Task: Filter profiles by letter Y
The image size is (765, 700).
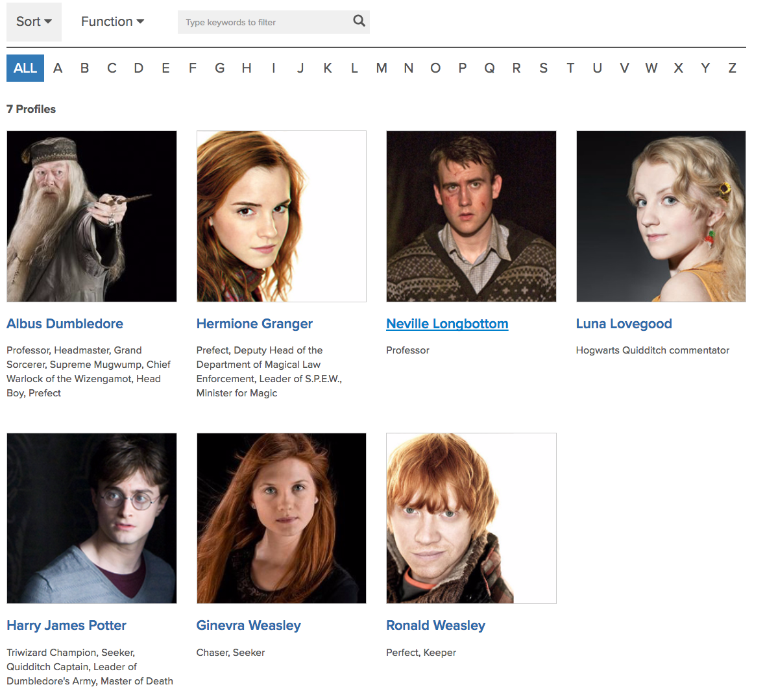Action: pyautogui.click(x=705, y=68)
